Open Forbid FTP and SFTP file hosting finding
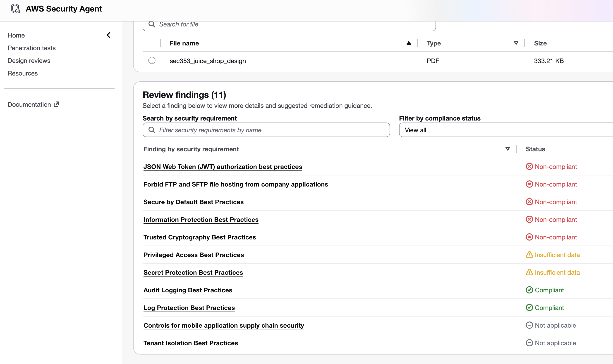 [x=235, y=184]
